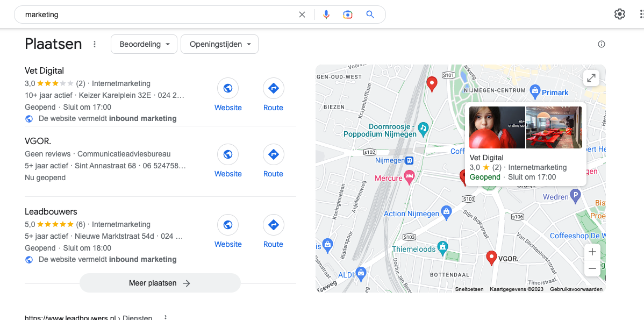
Task: Click Vet Digital 'inbound marketing' website mention
Action: click(108, 119)
